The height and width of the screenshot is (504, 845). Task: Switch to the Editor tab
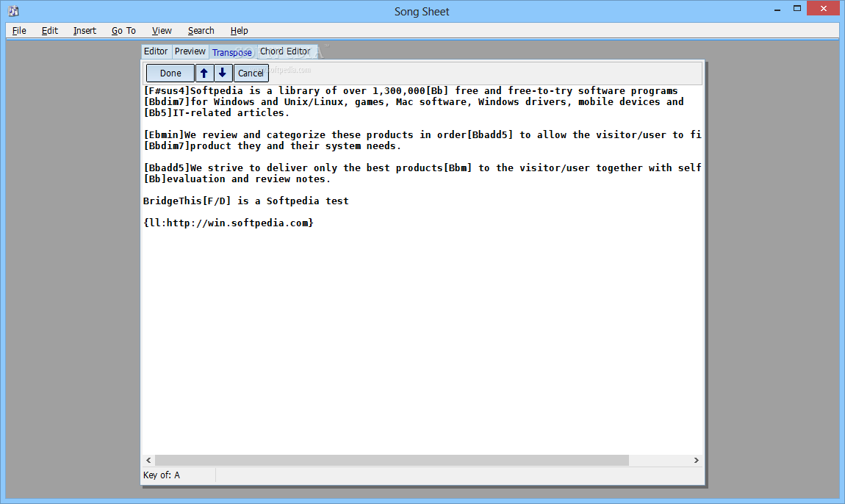pos(156,51)
